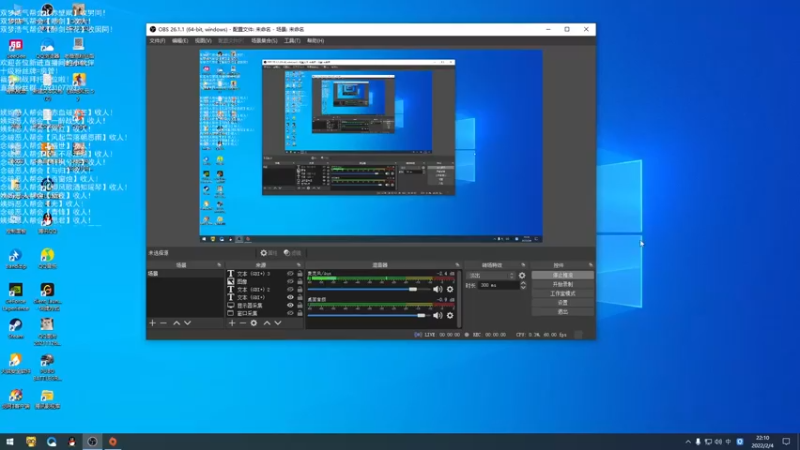Add a new source with plus icon
Image resolution: width=800 pixels, height=450 pixels.
coord(232,323)
